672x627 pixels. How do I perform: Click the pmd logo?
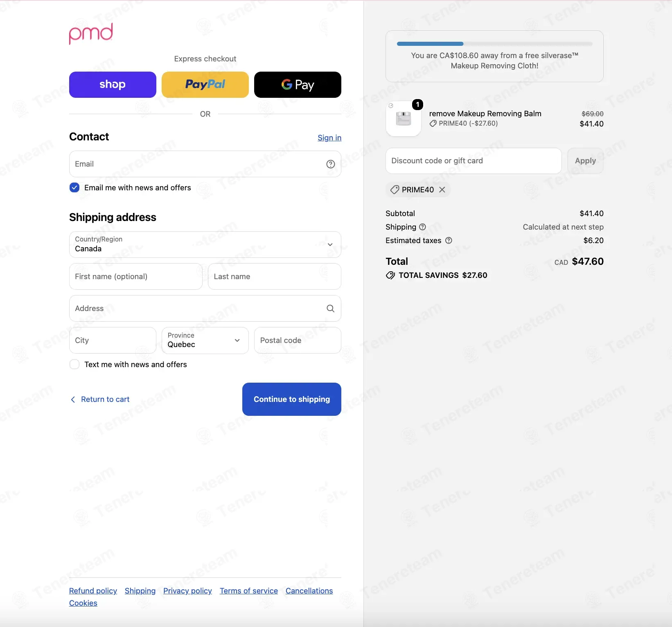coord(91,33)
